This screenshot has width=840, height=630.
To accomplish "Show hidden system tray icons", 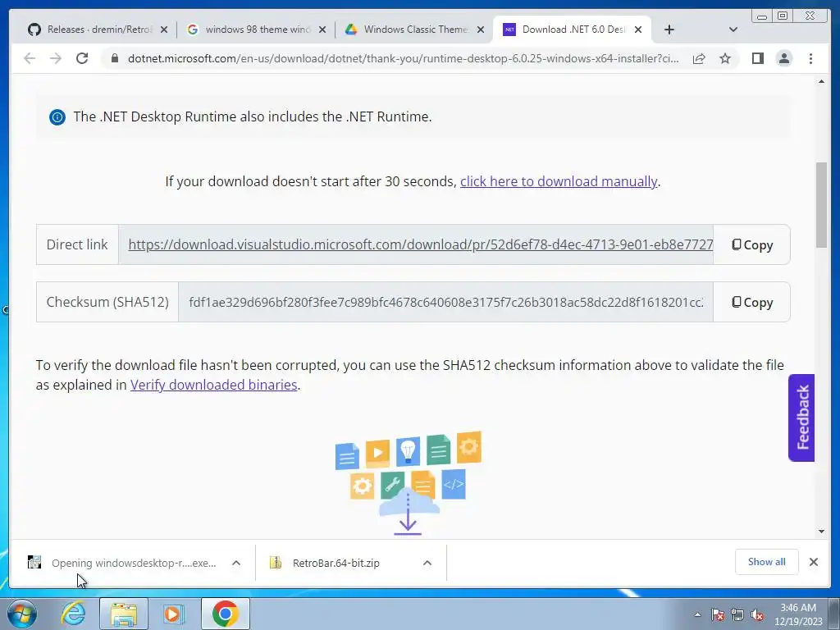I will tap(697, 615).
